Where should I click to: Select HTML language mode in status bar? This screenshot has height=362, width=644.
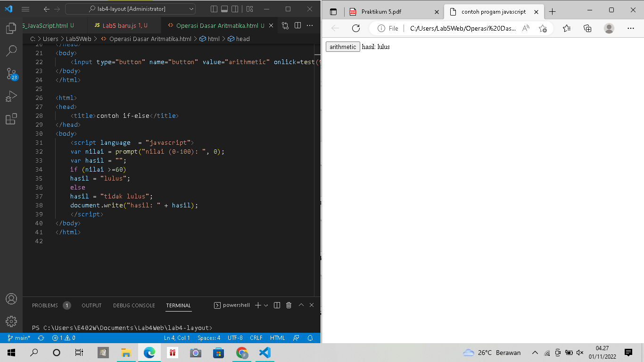coord(278,338)
